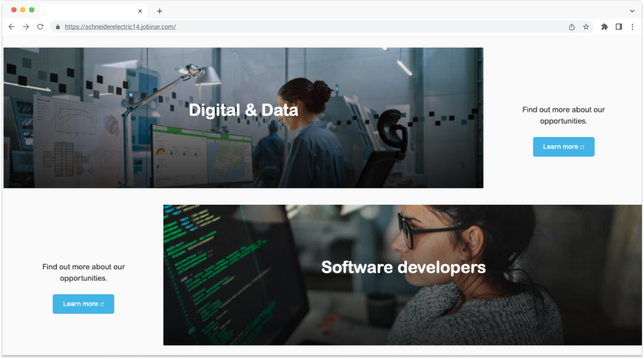Open the three-dot browser menu
Viewport: 644px width, 359px height.
point(633,27)
